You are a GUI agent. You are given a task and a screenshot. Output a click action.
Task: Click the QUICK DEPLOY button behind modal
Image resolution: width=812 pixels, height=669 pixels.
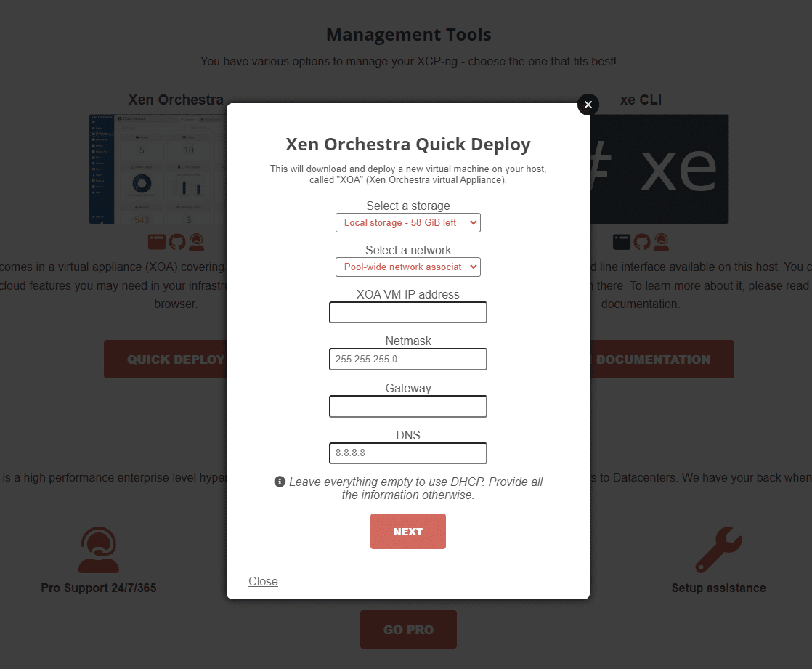pyautogui.click(x=165, y=360)
